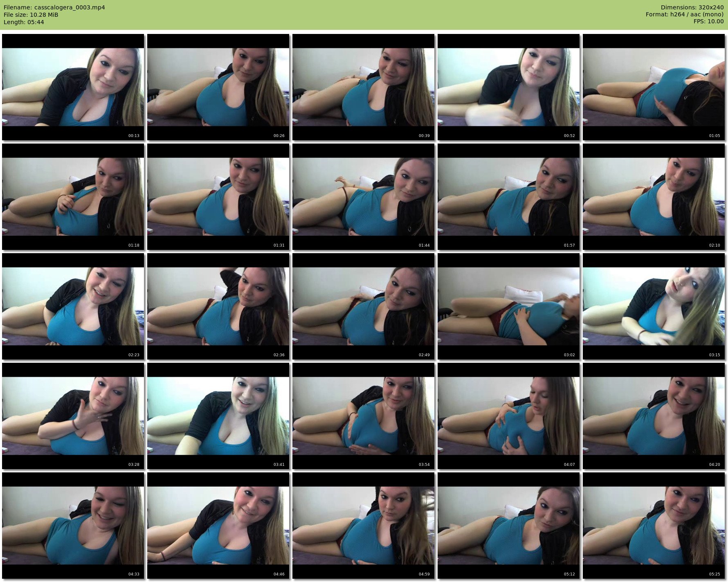Click the Dimensions 320x240 text
728x582 pixels.
[692, 7]
